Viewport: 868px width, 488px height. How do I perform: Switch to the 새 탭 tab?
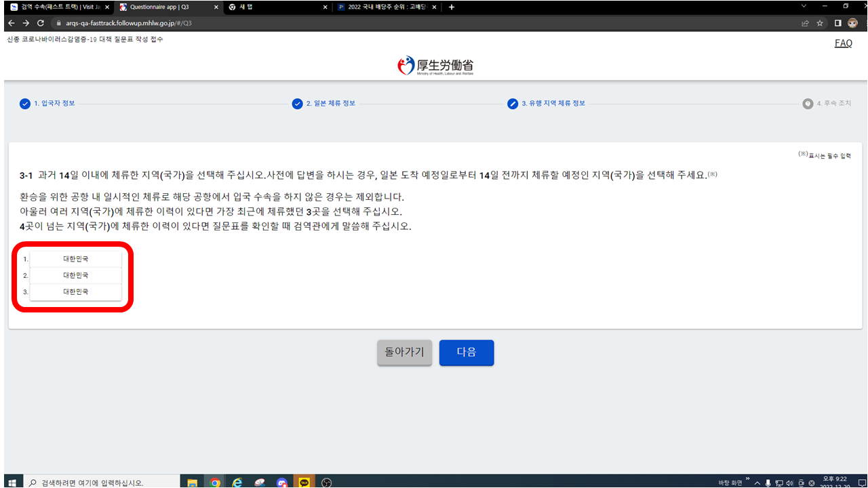(278, 7)
